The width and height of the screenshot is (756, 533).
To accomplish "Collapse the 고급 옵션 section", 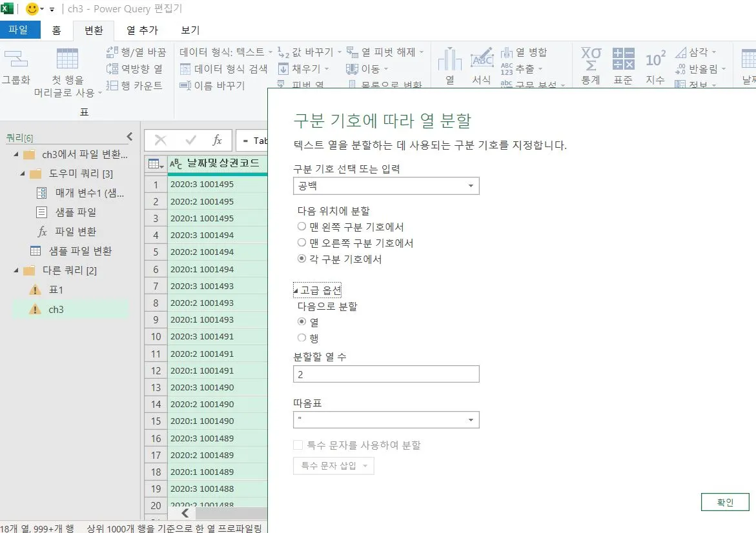I will pyautogui.click(x=317, y=290).
